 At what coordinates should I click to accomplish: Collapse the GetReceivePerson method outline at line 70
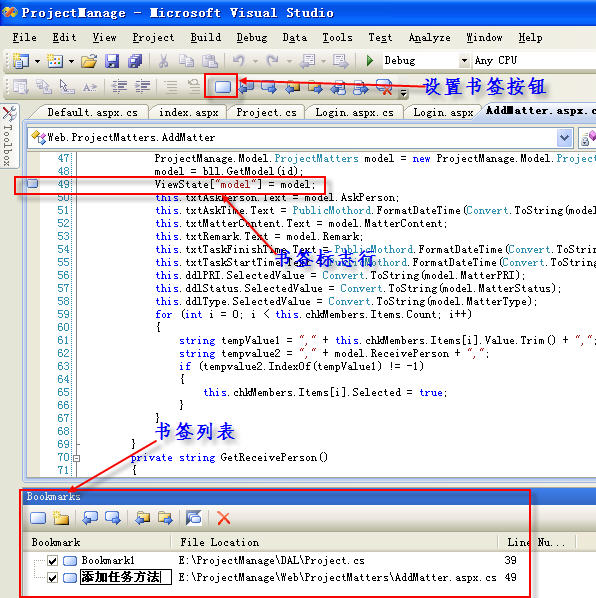click(x=77, y=458)
